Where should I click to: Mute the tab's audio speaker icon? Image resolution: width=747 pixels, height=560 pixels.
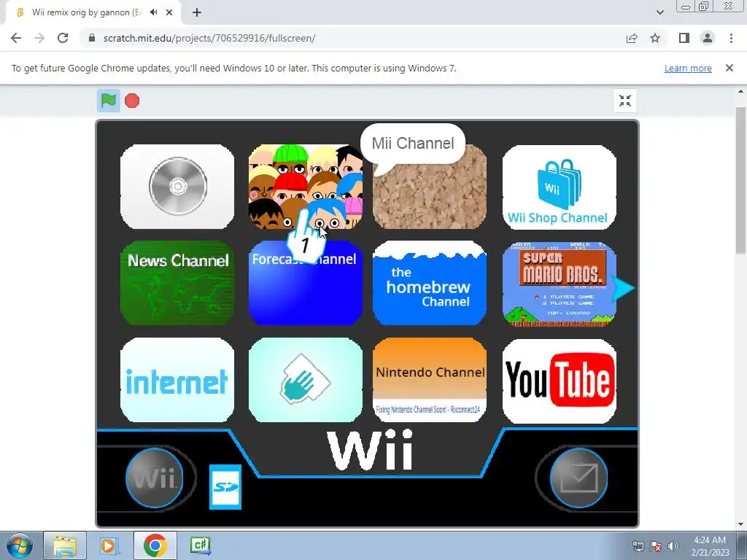pyautogui.click(x=153, y=12)
